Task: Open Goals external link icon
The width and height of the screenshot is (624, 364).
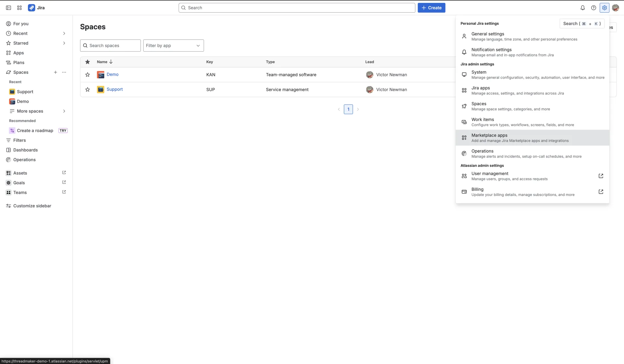Action: click(64, 182)
